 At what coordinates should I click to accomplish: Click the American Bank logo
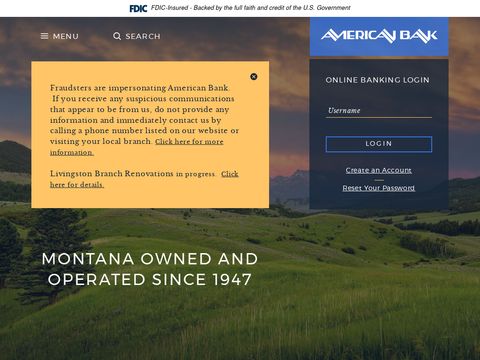coord(379,36)
